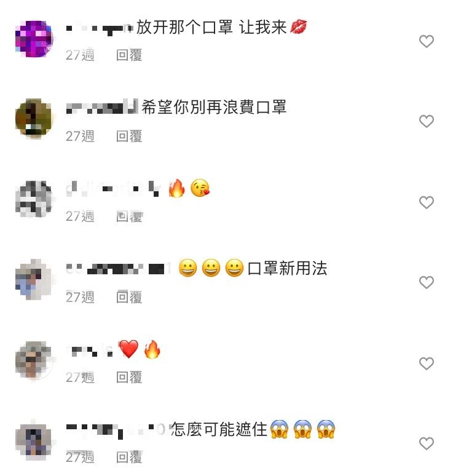This screenshot has width=461, height=476.
Task: Click 回覆 under 口罩新用法 comment
Action: pos(129,297)
